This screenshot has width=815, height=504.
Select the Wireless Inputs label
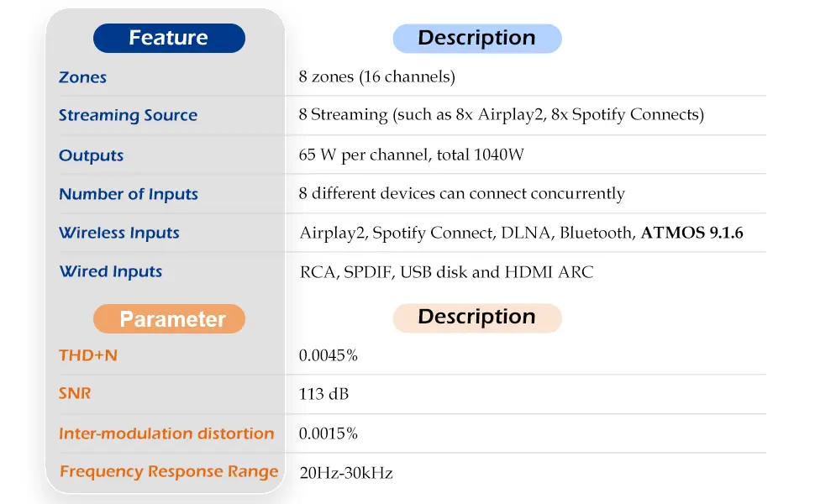pos(118,233)
